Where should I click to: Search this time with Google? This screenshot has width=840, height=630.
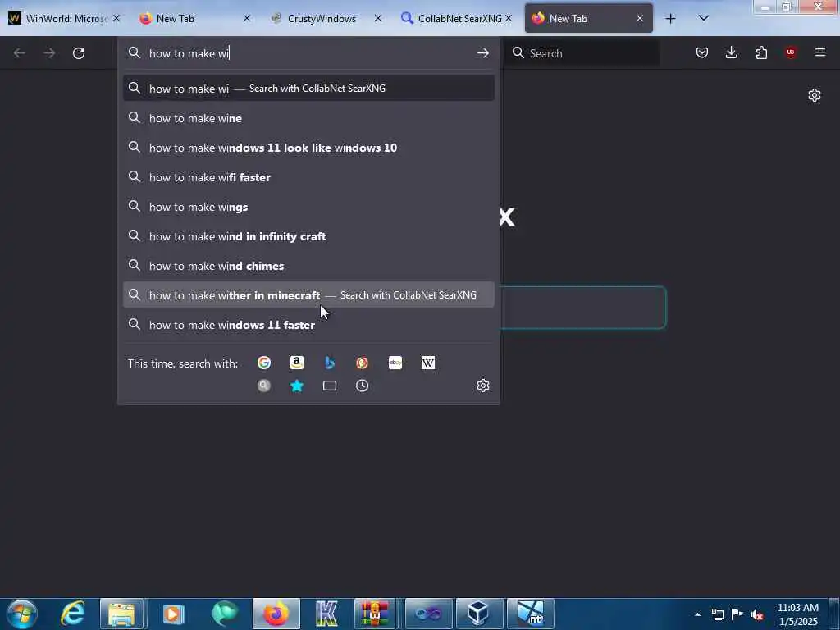pos(264,363)
